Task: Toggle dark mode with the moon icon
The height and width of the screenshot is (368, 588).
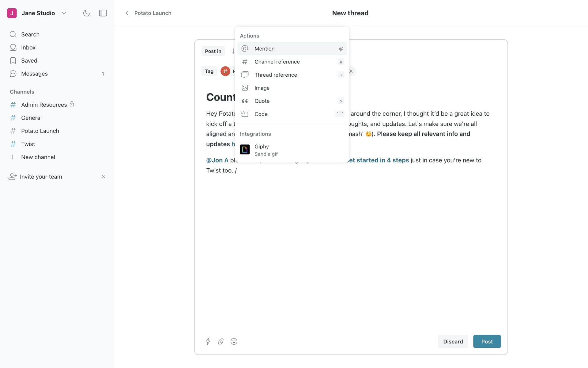Action: coord(87,13)
